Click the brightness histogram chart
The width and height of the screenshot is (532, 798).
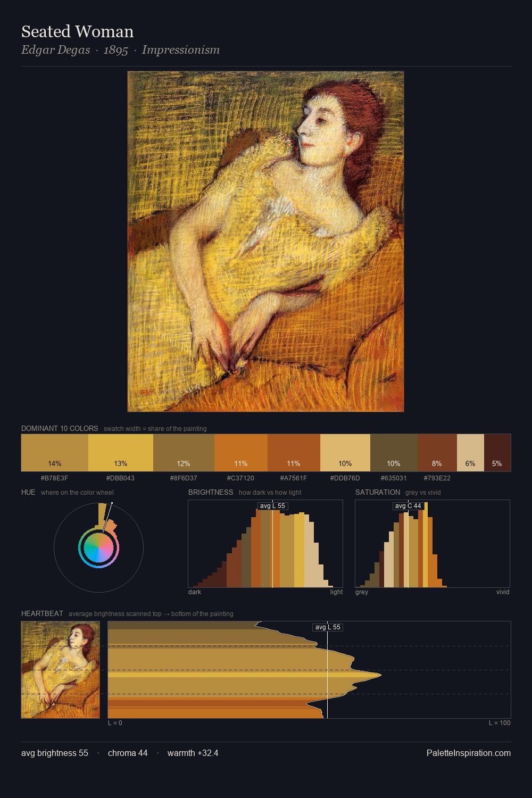click(x=265, y=544)
